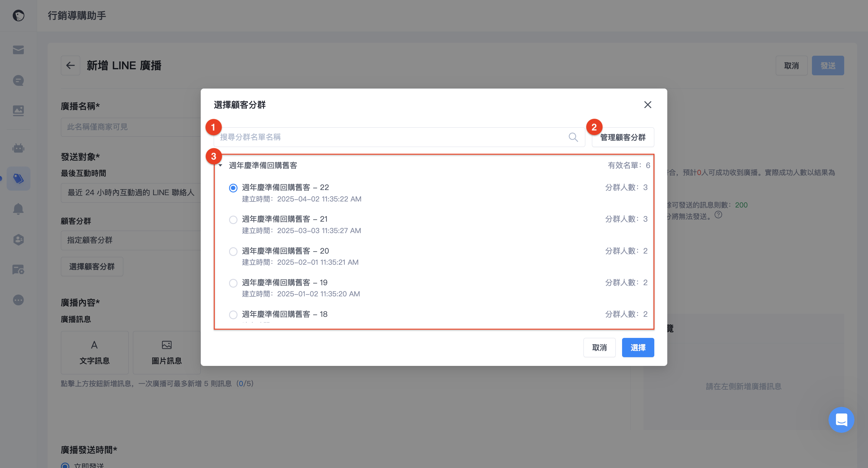Select radio for 週年慶準備回購舊客 – 20
868x468 pixels.
point(233,251)
